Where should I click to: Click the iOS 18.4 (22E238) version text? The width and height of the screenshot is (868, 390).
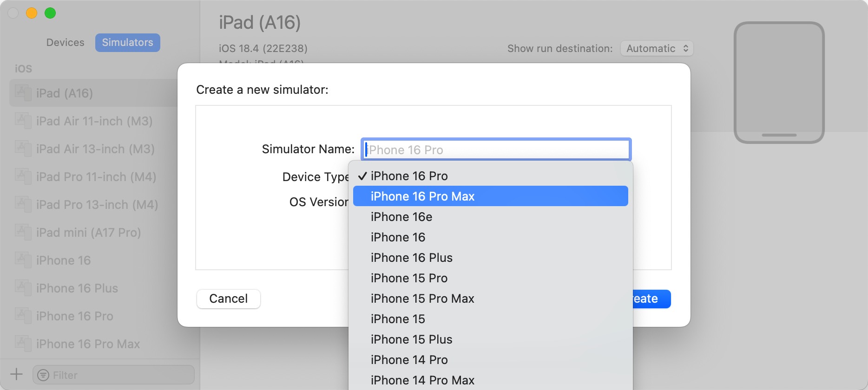(x=263, y=48)
